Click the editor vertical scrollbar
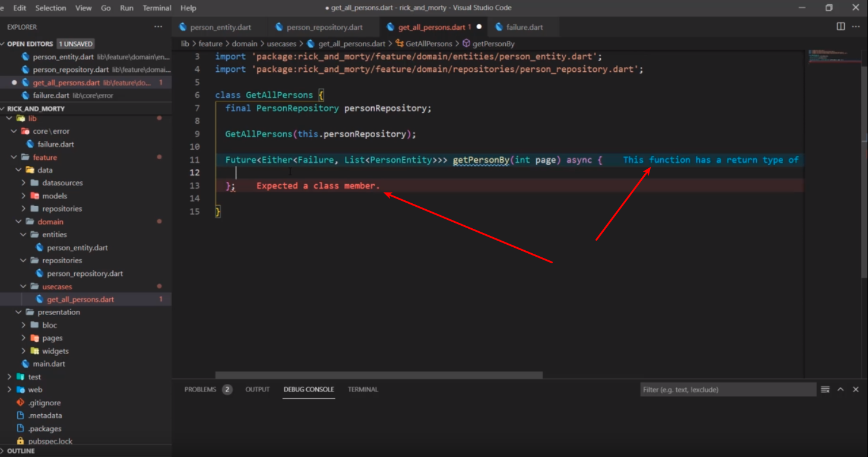The height and width of the screenshot is (457, 868). tap(864, 172)
